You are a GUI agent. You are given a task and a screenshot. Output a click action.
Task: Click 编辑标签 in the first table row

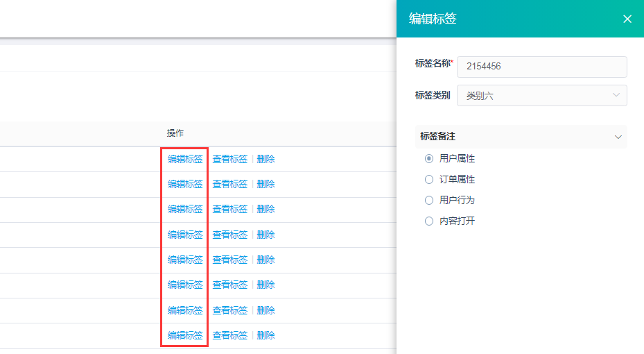(x=185, y=159)
